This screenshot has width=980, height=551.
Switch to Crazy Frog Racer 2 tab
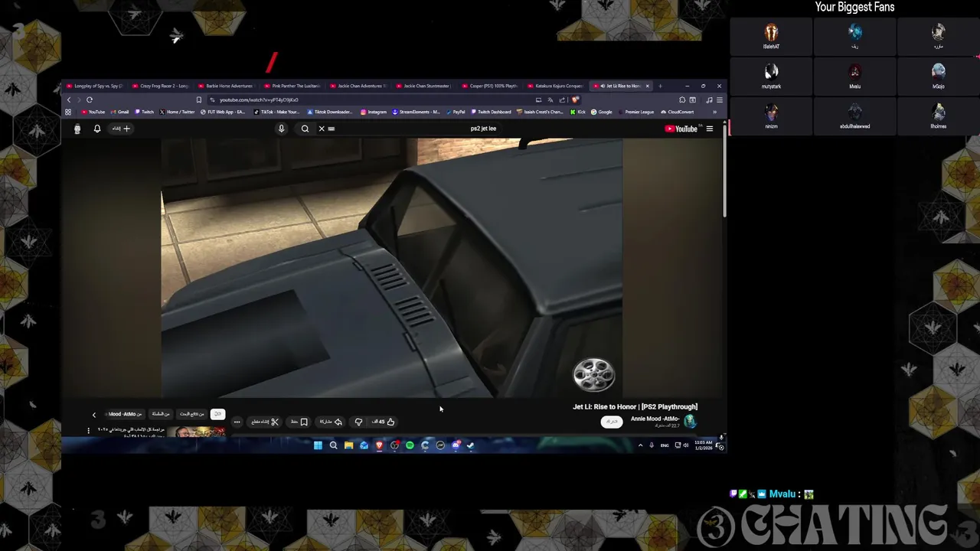pyautogui.click(x=160, y=86)
